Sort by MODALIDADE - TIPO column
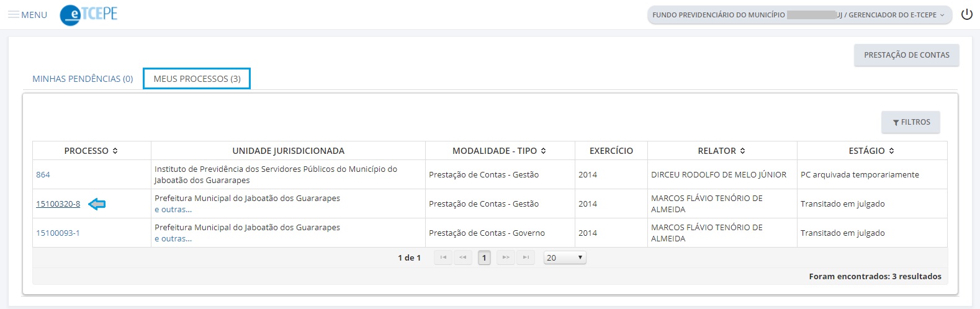This screenshot has width=980, height=309. [544, 151]
